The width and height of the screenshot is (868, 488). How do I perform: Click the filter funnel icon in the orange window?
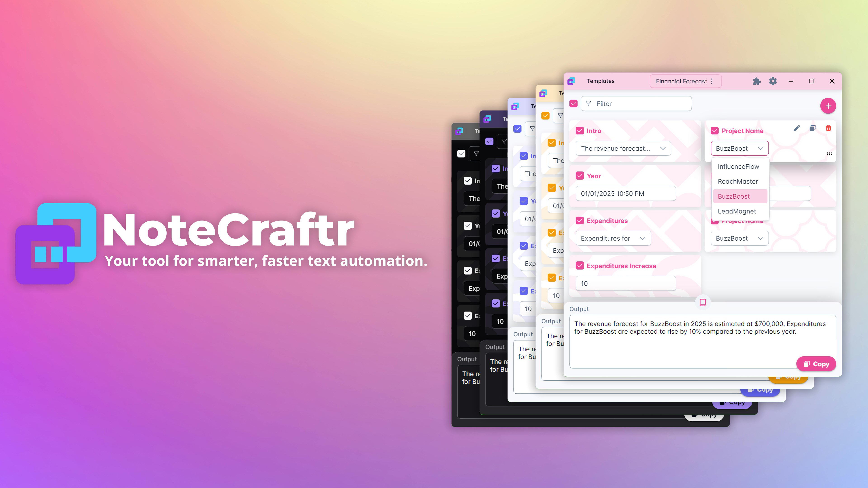tap(560, 115)
